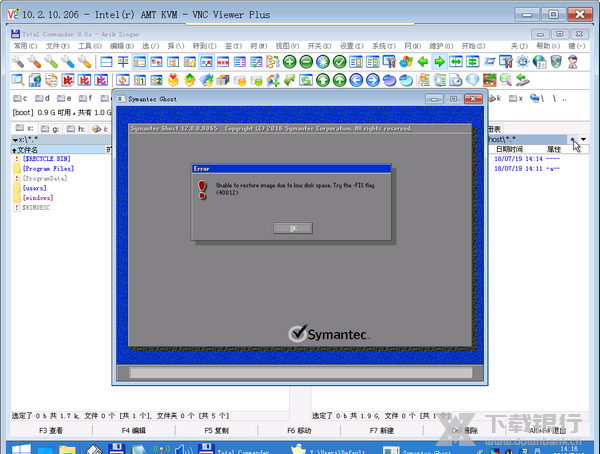Screen dimensions: 600x454
Task: Click the swap panels double-arrow icon
Action: click(456, 62)
